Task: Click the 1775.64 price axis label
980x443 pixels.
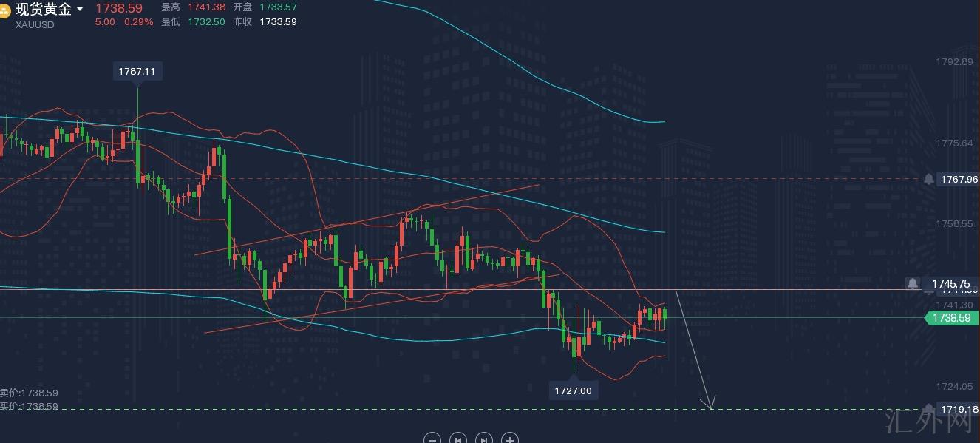Action: click(954, 143)
